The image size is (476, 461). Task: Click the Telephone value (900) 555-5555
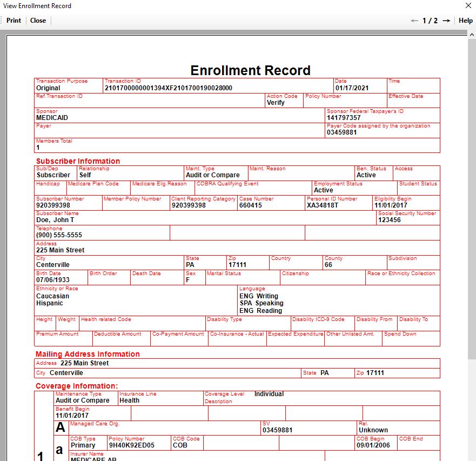pos(59,235)
